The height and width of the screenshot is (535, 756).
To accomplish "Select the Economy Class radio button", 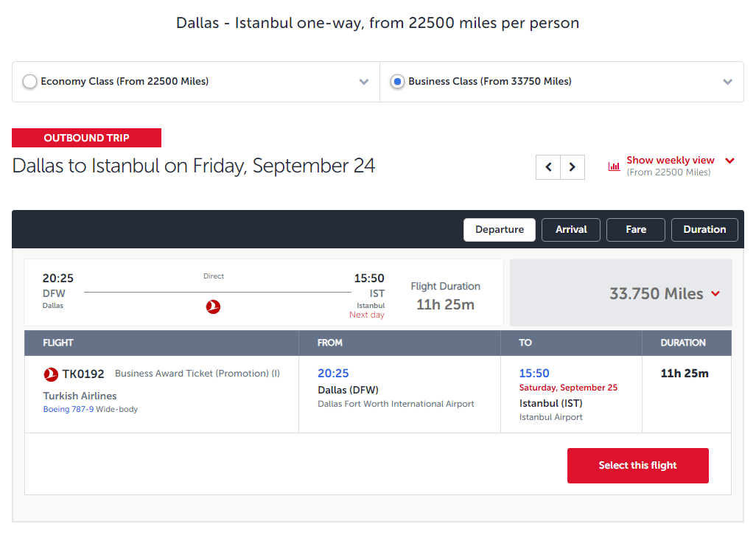I will (x=30, y=82).
